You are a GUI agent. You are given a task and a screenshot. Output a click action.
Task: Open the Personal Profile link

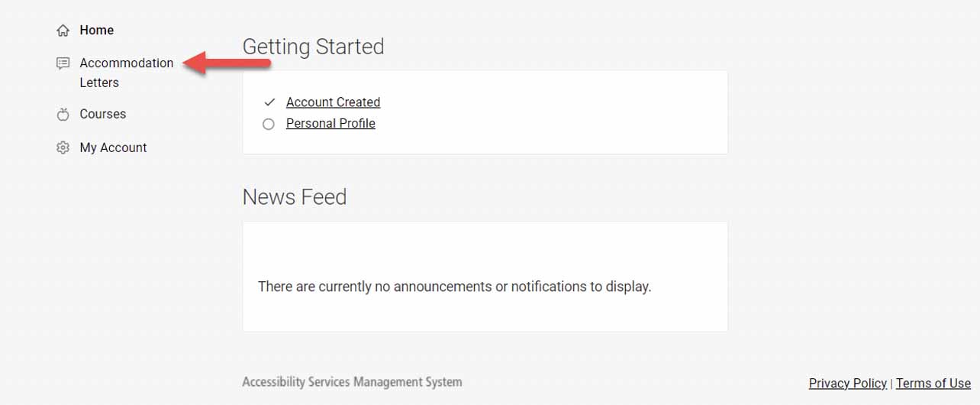coord(330,124)
